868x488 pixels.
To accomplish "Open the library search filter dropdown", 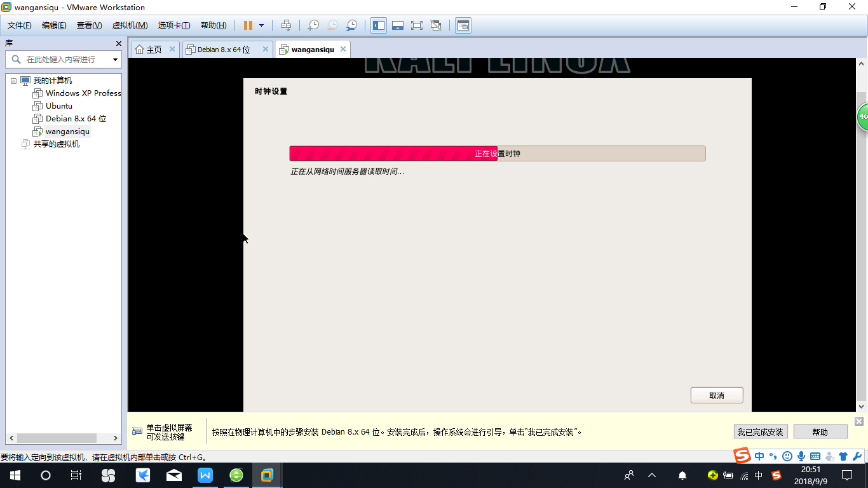I will (x=115, y=60).
